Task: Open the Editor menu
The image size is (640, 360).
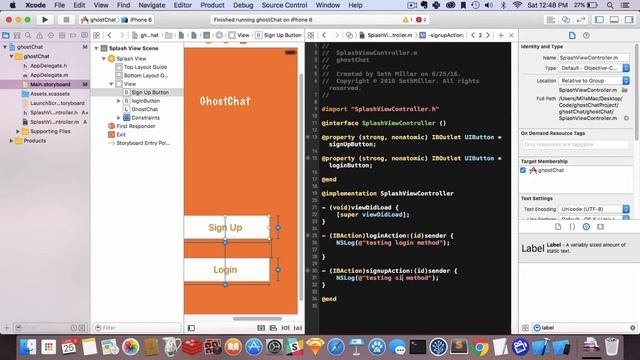Action: click(182, 5)
